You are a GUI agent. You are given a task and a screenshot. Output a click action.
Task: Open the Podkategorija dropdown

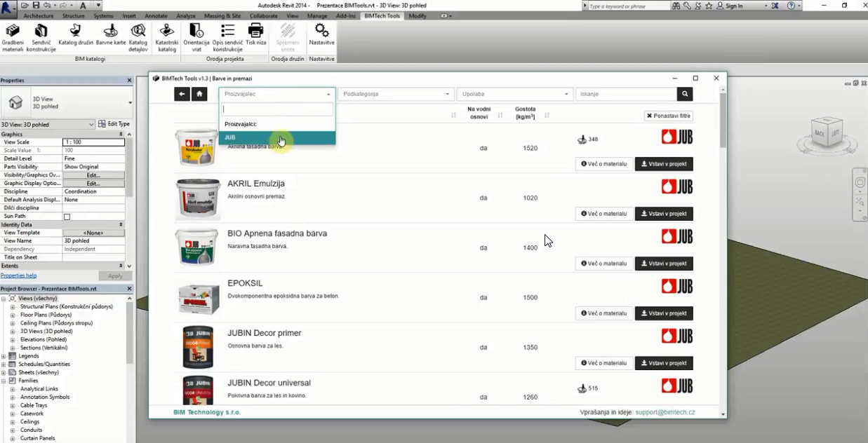coord(396,94)
